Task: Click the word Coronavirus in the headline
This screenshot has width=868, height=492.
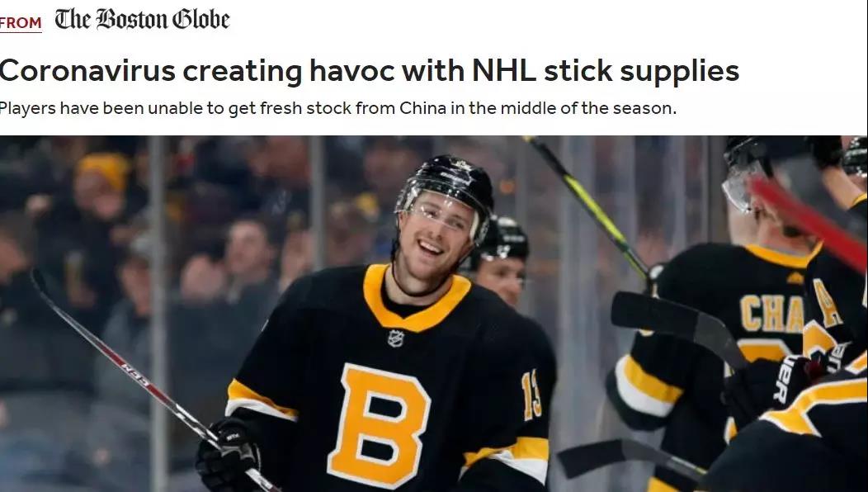Action: 87,71
